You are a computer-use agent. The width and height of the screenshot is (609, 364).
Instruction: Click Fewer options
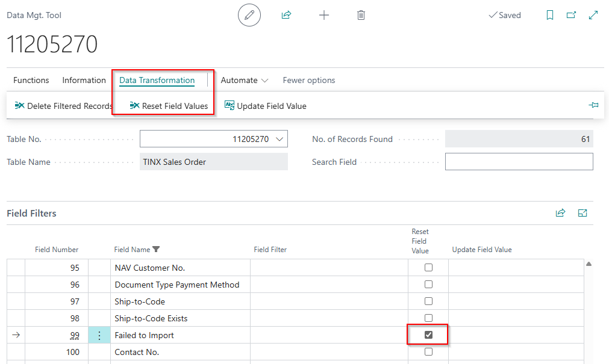pos(309,81)
